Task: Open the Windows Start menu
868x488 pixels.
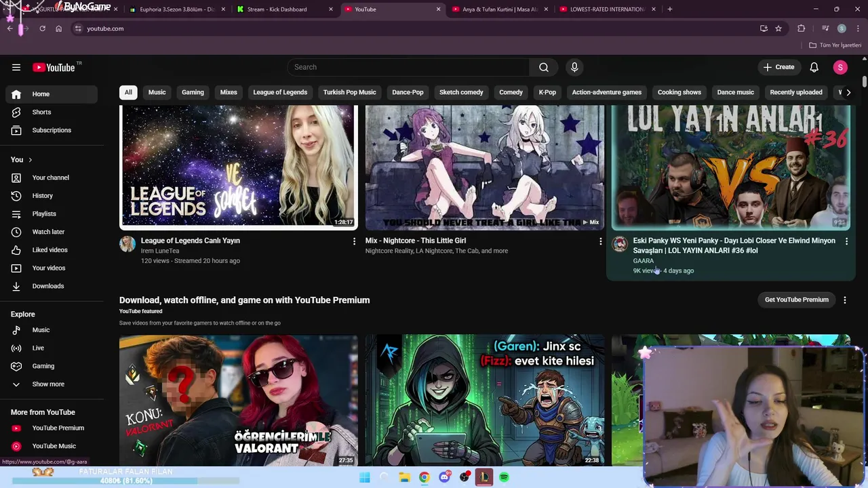Action: (364, 477)
